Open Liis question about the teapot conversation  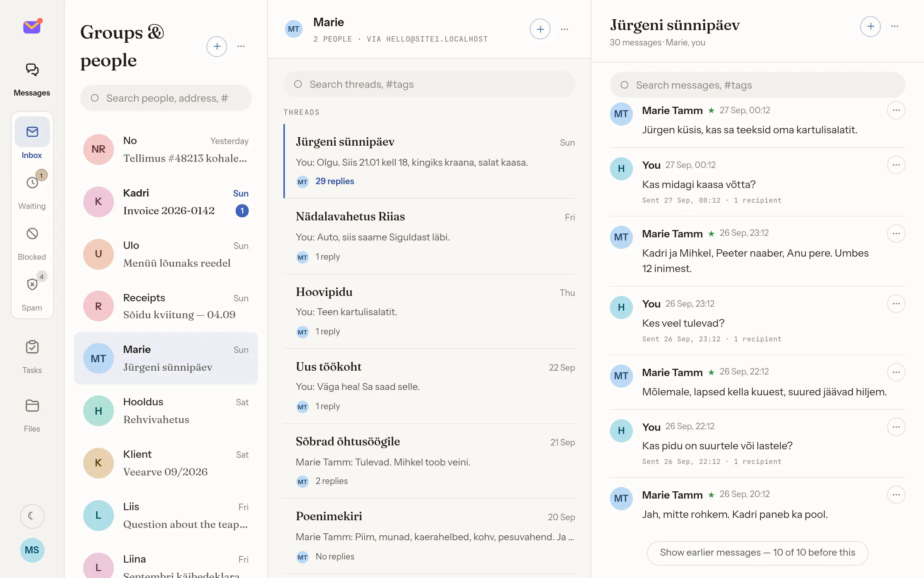click(x=166, y=516)
